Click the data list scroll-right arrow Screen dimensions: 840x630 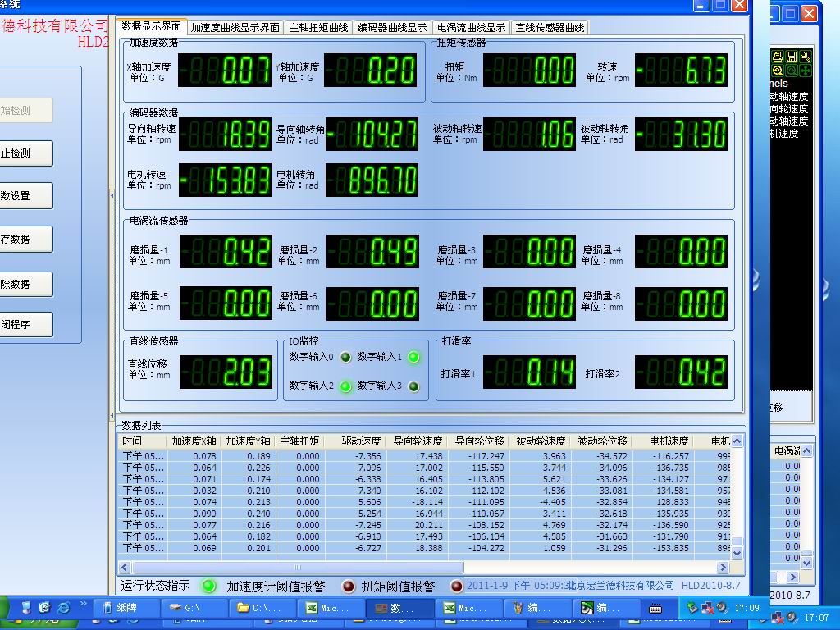pos(723,567)
